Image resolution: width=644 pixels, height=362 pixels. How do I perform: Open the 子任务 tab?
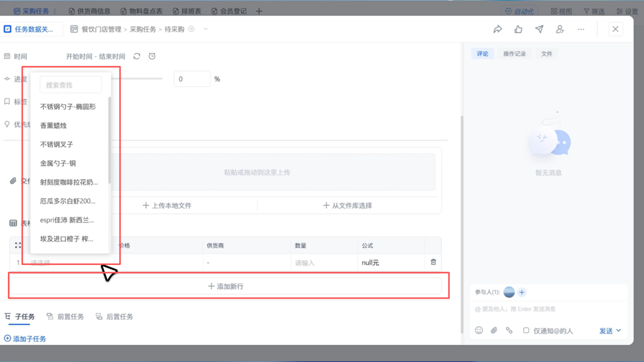pyautogui.click(x=20, y=317)
